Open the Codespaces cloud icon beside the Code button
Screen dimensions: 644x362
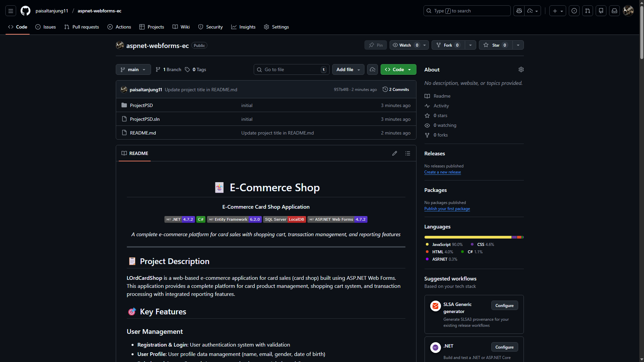pos(373,69)
